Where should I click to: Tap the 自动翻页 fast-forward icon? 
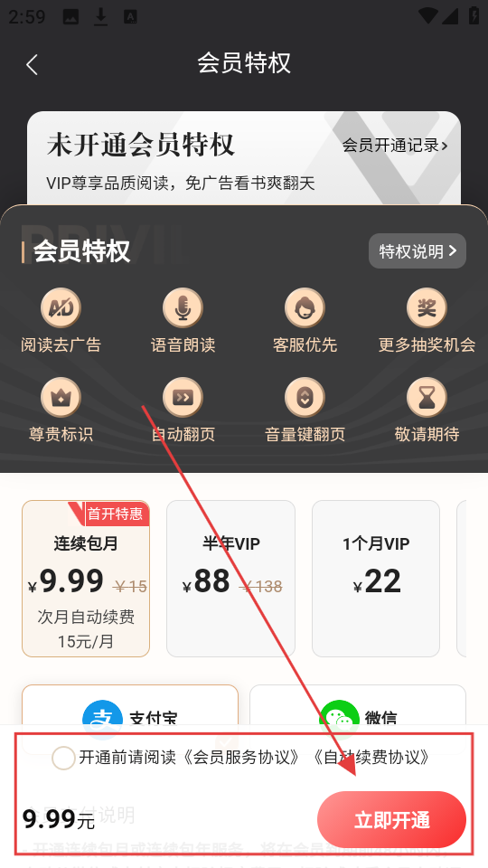183,398
